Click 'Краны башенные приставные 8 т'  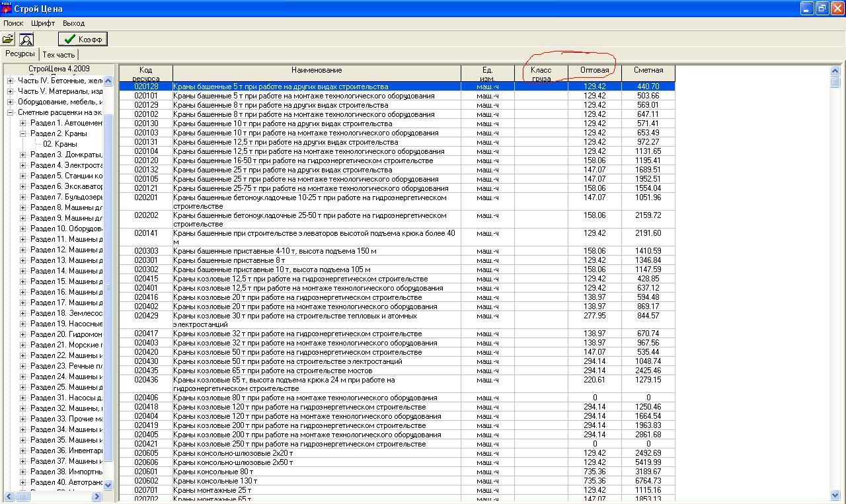(229, 260)
